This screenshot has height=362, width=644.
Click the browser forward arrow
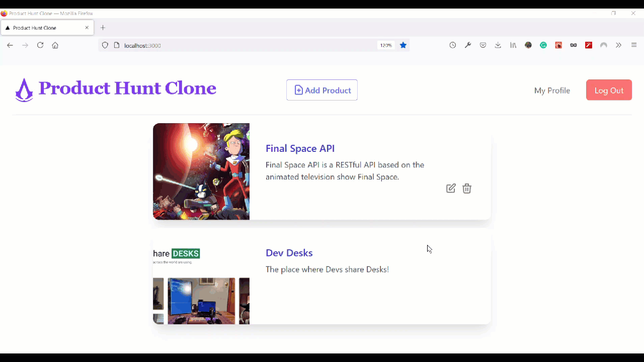tap(25, 45)
